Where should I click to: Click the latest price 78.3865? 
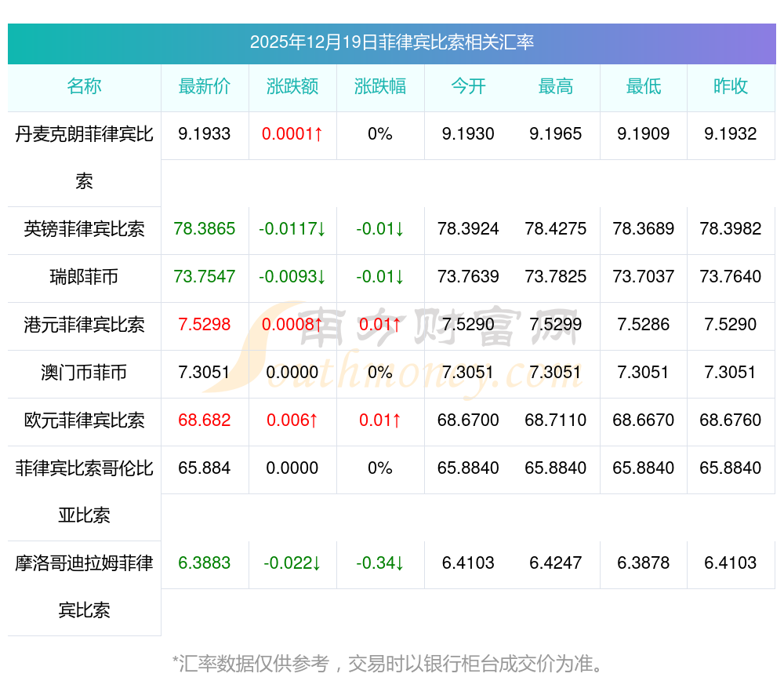coord(205,229)
